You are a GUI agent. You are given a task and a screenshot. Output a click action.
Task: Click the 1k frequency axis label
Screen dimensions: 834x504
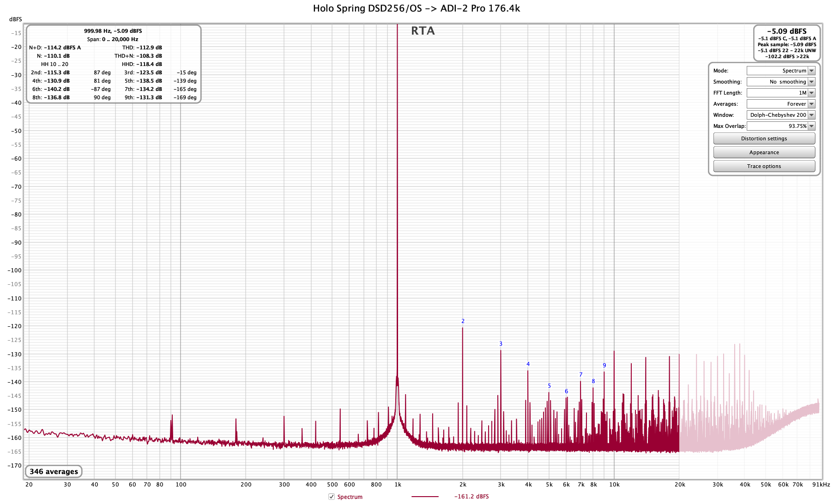click(398, 485)
